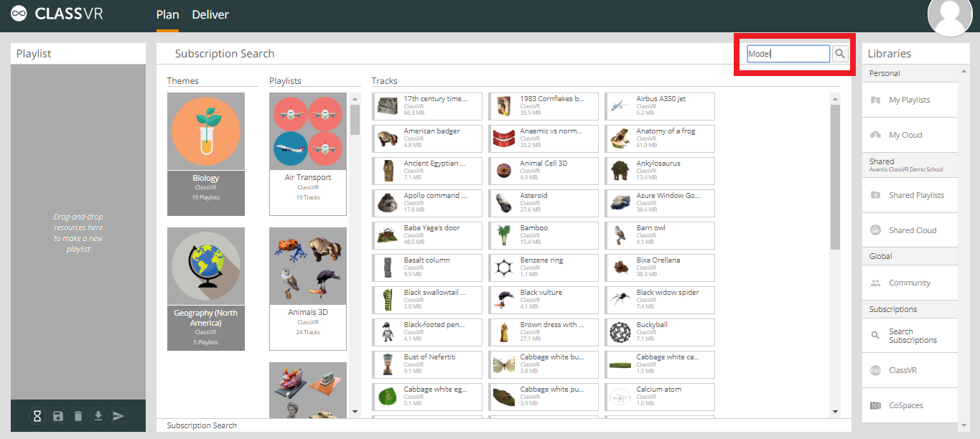Select the Bixa Orellana track
This screenshot has width=980, height=439.
[660, 268]
